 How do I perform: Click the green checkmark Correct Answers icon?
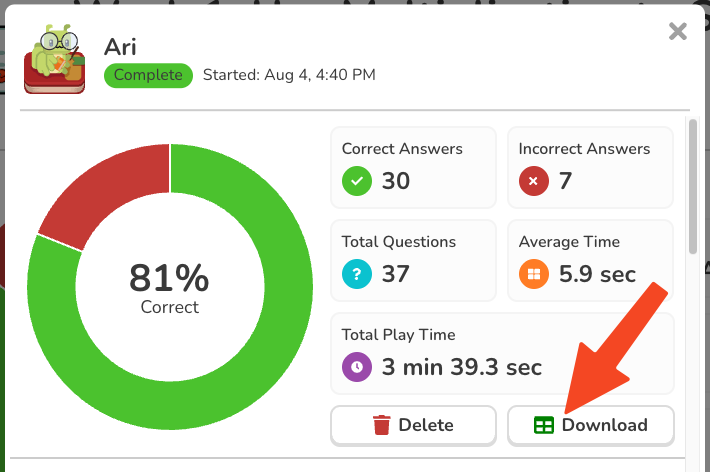point(357,181)
